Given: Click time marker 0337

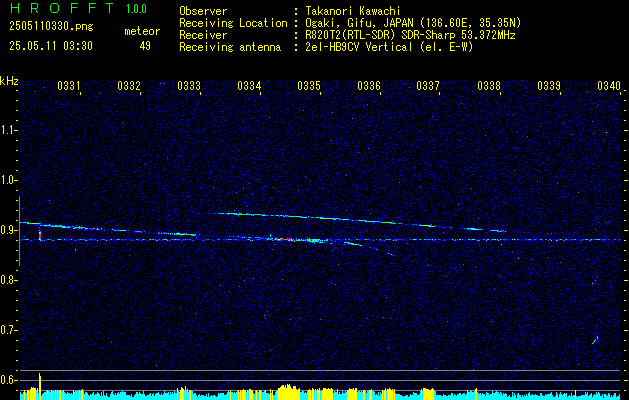Looking at the screenshot, I should pyautogui.click(x=428, y=85).
